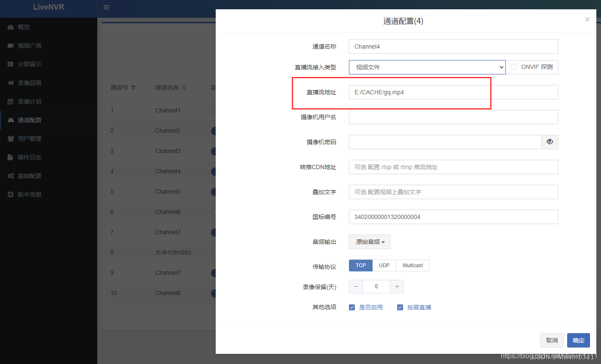Decrease 录像保留 days with minus button
The height and width of the screenshot is (364, 601).
coord(356,287)
